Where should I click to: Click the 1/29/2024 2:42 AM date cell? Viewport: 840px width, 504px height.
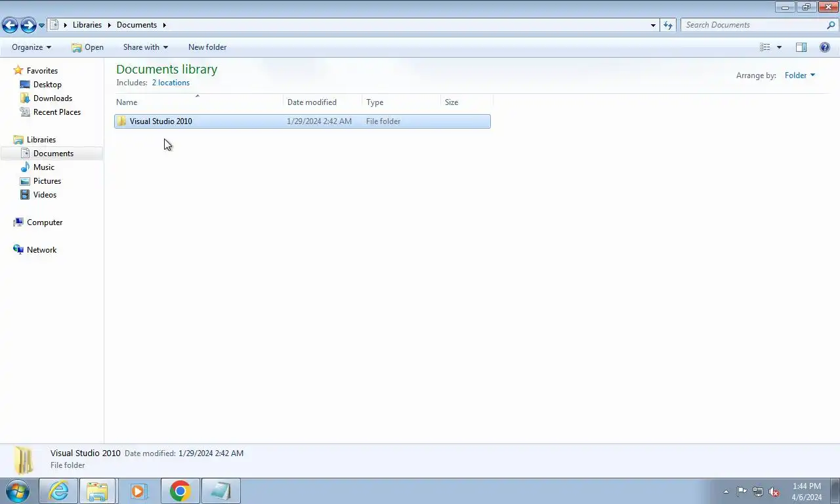coord(319,121)
